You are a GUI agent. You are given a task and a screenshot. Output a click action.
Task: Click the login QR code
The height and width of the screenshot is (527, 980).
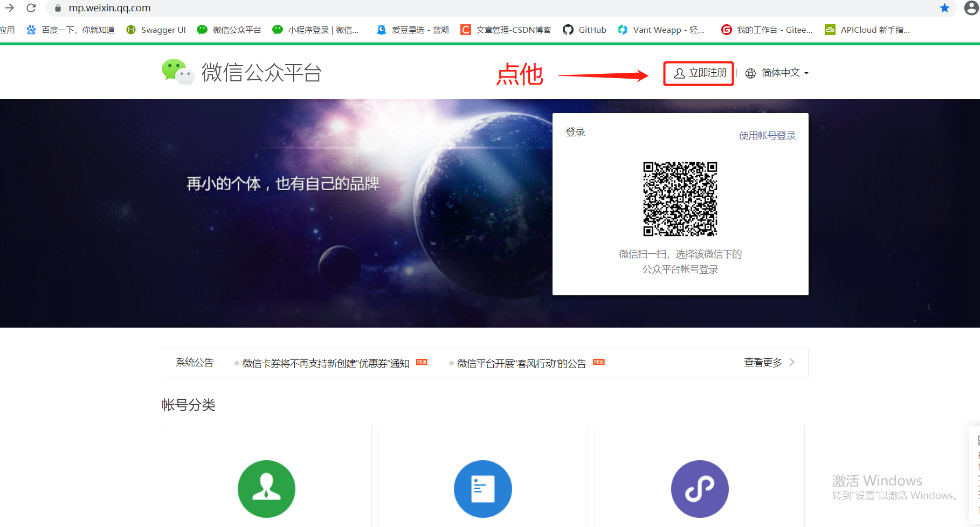click(x=680, y=199)
